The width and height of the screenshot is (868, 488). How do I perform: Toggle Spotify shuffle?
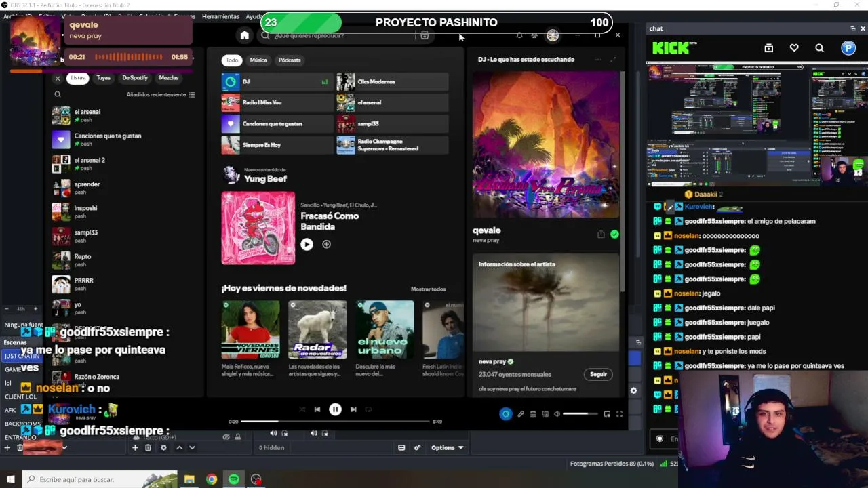pyautogui.click(x=302, y=409)
